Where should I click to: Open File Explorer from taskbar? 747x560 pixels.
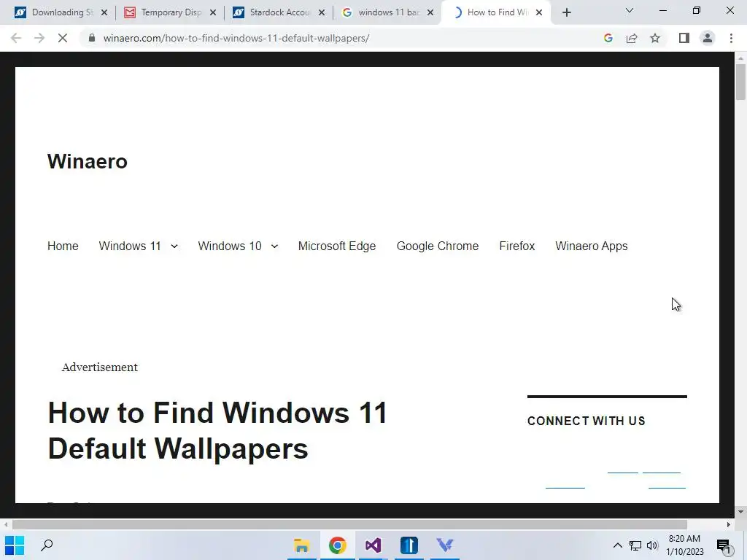pos(301,545)
